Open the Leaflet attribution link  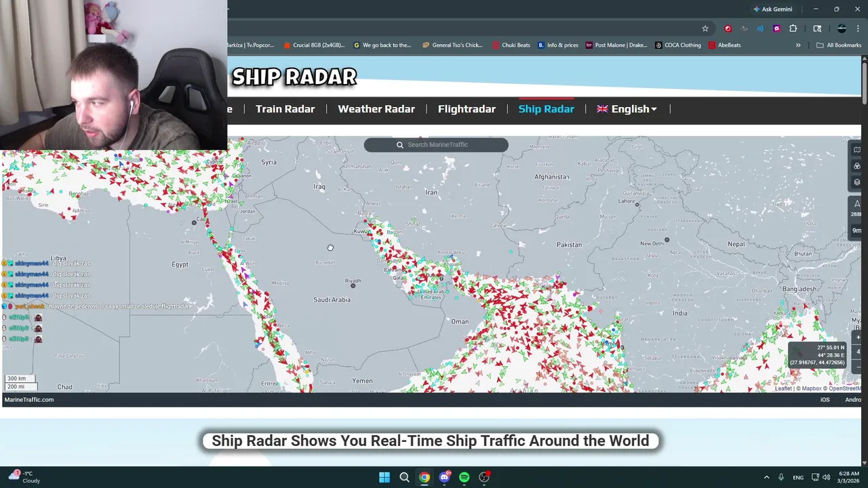(783, 388)
